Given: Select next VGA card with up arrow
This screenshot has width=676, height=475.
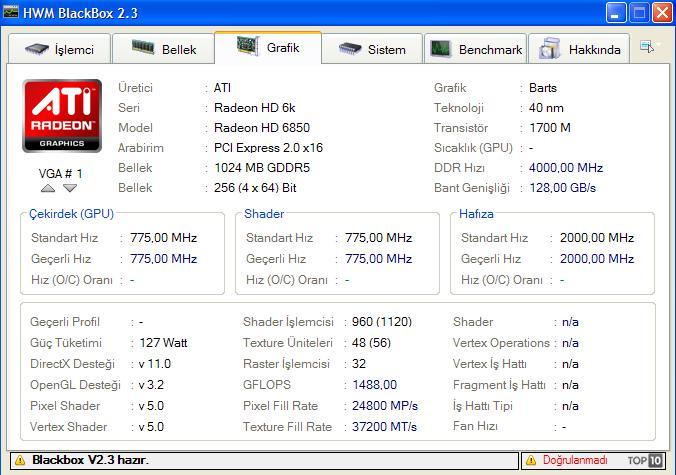Looking at the screenshot, I should 48,188.
